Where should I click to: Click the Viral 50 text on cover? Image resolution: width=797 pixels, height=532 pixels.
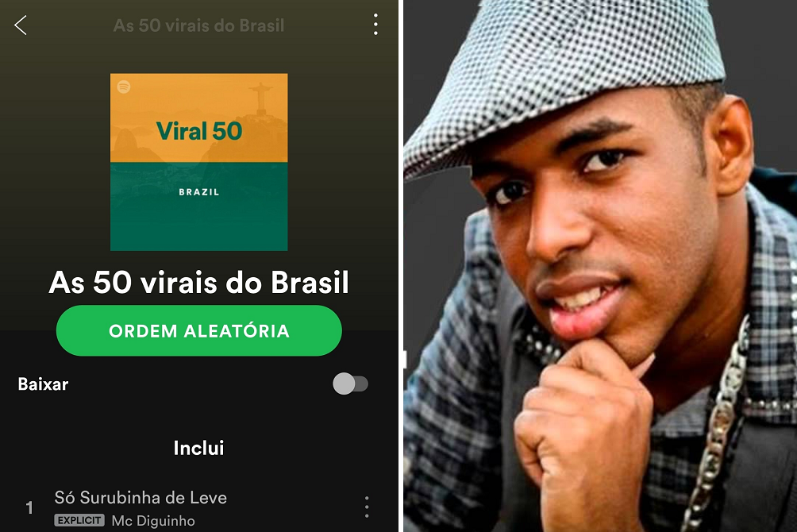tap(199, 131)
